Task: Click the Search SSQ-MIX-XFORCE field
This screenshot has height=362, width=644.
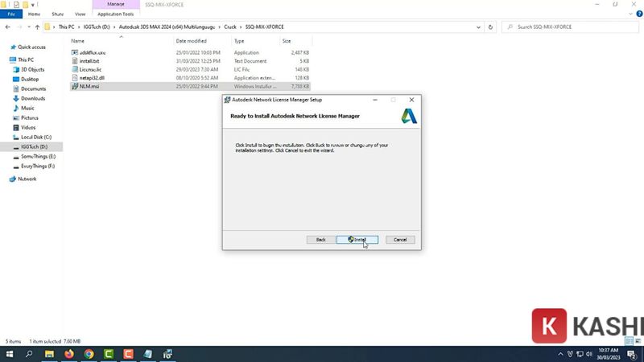Action: pos(572,27)
